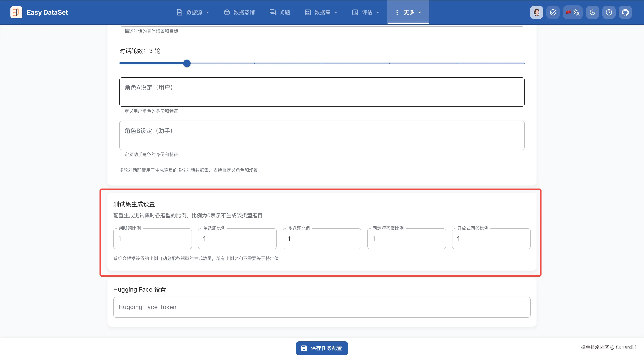
Task: Click the 判断题比例 input field
Action: pos(152,239)
